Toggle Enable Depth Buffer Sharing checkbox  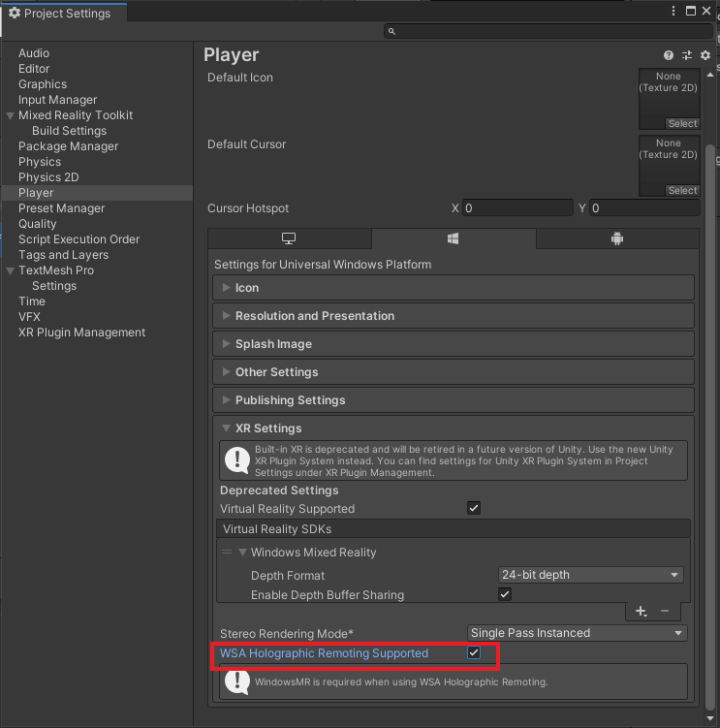tap(505, 594)
